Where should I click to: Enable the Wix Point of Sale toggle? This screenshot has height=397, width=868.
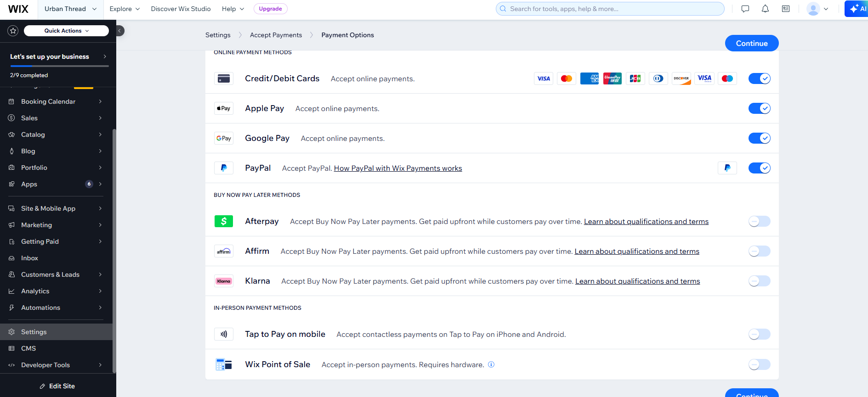point(760,364)
